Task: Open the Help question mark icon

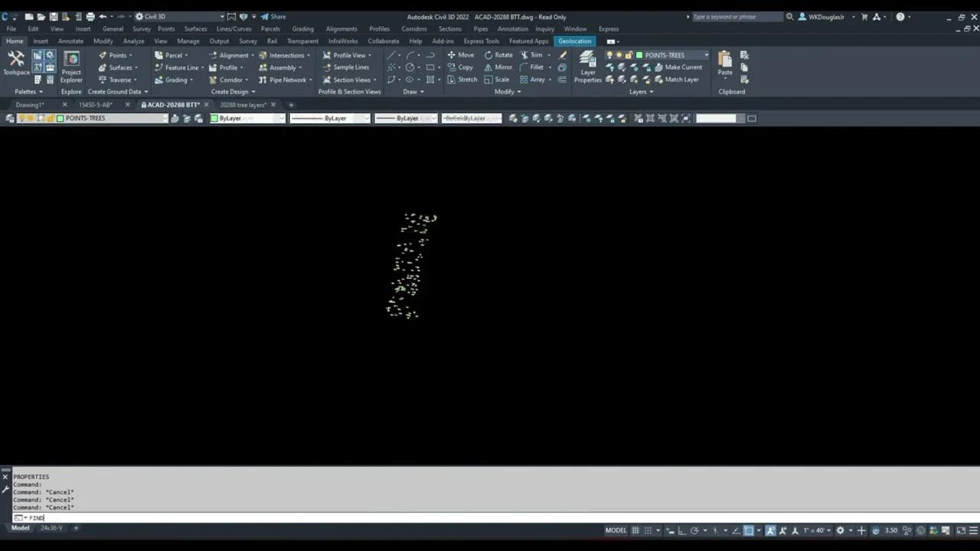Action: point(900,17)
